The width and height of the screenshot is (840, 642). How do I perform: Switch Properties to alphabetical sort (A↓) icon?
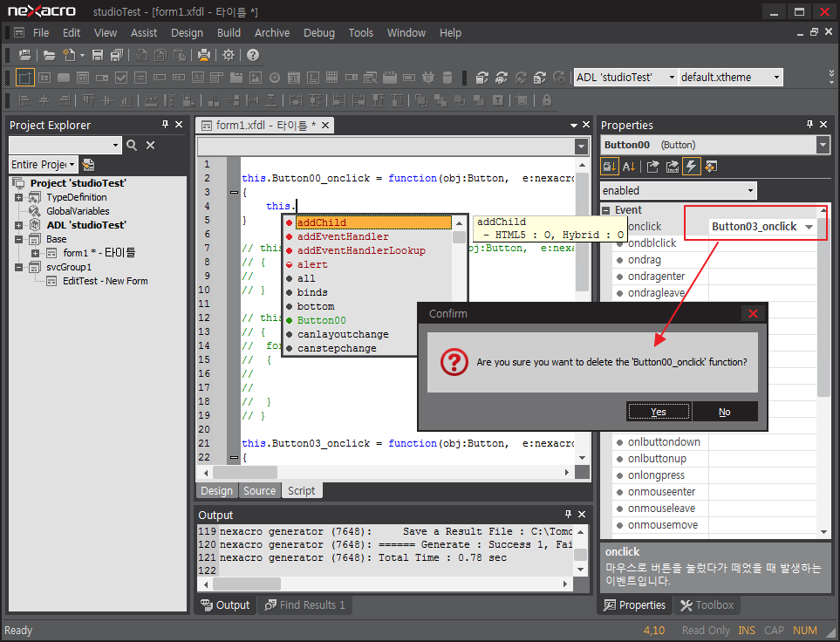[628, 167]
